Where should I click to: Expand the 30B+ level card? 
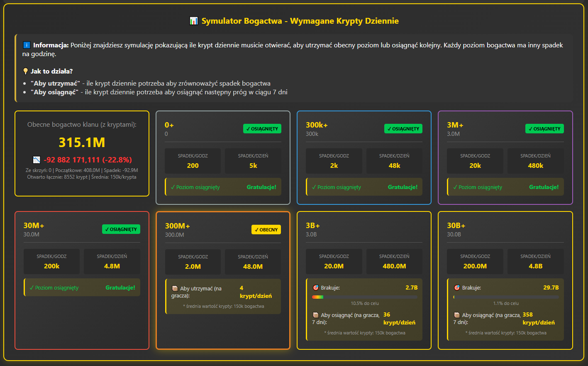tap(505, 280)
